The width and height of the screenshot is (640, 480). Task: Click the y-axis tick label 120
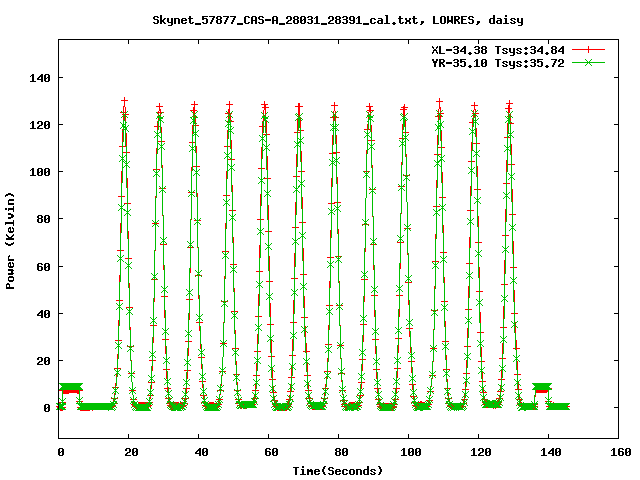coord(40,125)
